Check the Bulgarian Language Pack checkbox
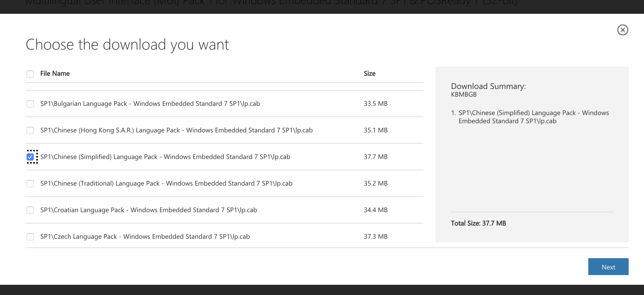This screenshot has height=295, width=644. (x=30, y=104)
